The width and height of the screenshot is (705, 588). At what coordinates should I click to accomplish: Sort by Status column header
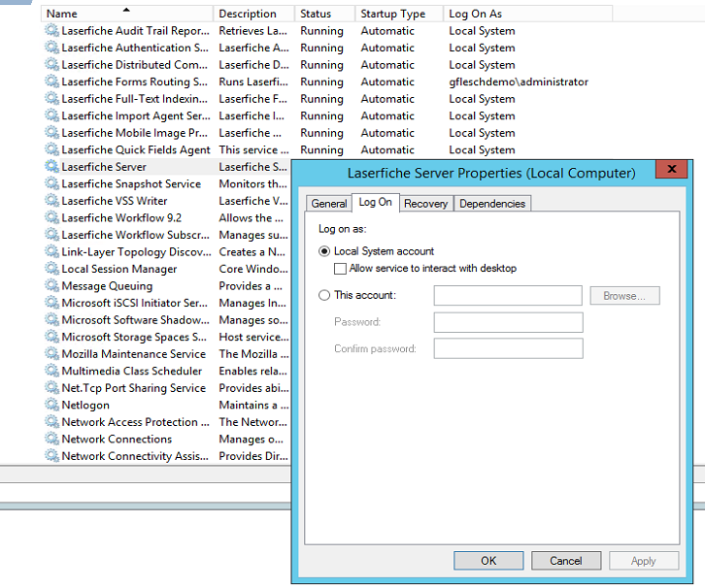click(325, 14)
